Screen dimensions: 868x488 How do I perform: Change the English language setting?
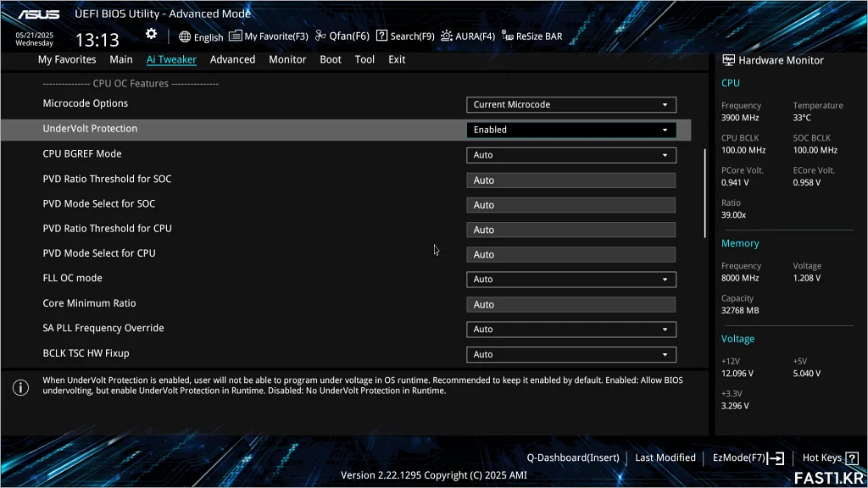pos(209,37)
